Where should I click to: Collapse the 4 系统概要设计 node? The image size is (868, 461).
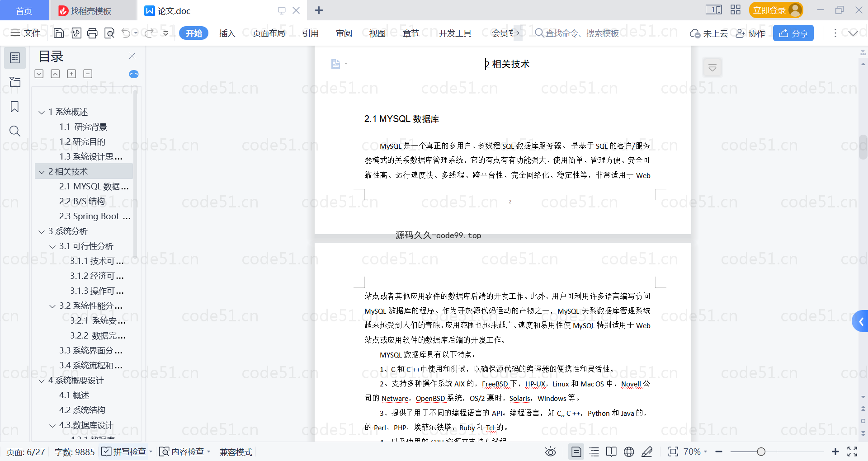click(x=42, y=381)
